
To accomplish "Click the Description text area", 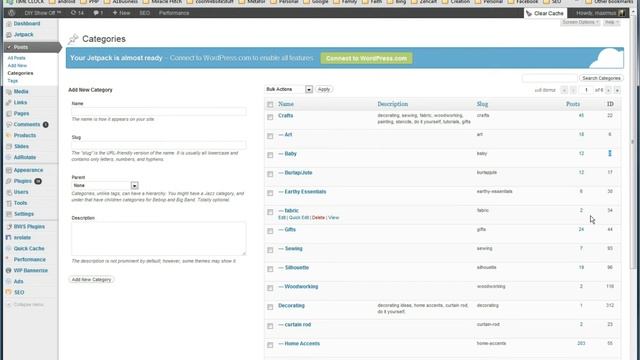I will [x=159, y=239].
